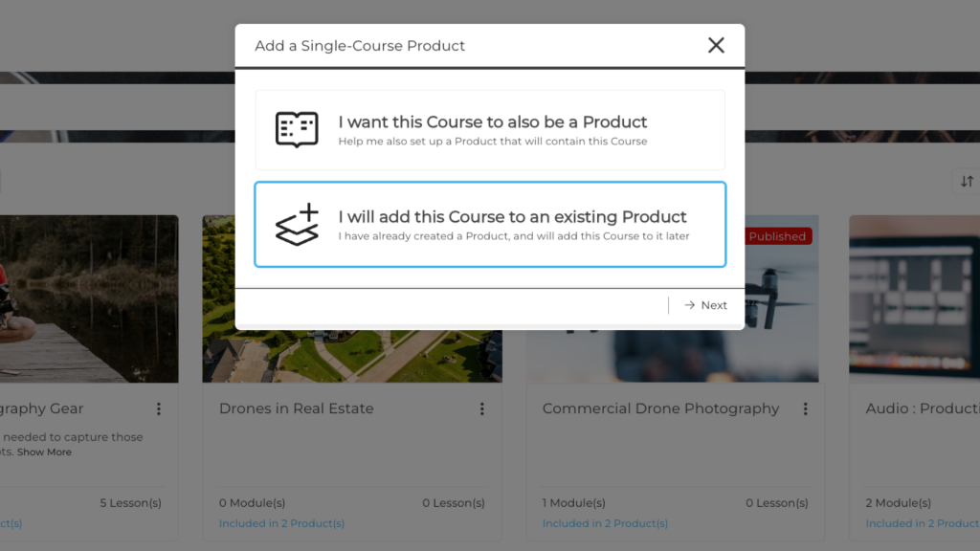The height and width of the screenshot is (551, 980).
Task: Click the course book icon in first option
Action: 297,130
